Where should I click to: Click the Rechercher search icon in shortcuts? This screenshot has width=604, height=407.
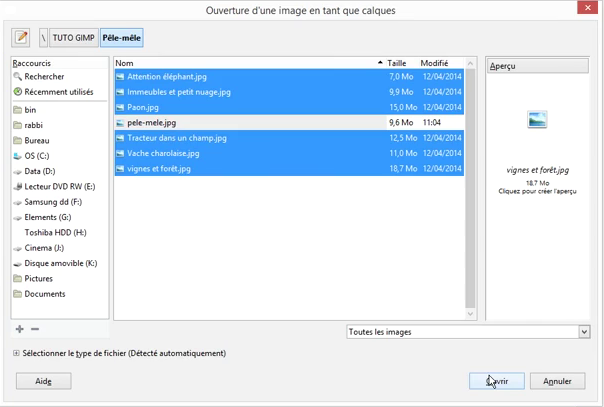coord(18,77)
